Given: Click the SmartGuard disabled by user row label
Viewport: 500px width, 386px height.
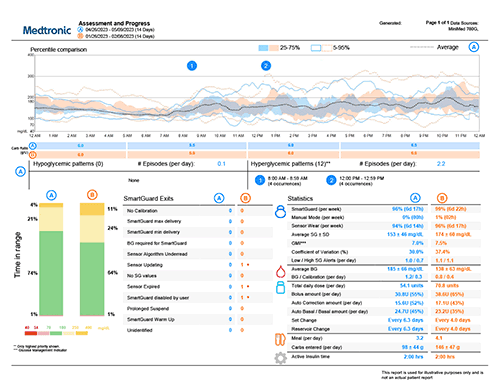Looking at the screenshot, I should click(158, 298).
